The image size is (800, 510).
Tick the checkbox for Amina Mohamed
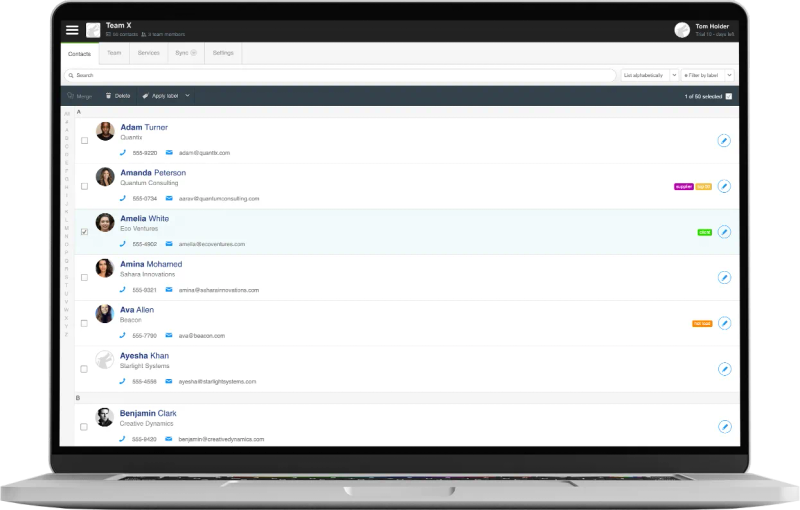pyautogui.click(x=84, y=277)
